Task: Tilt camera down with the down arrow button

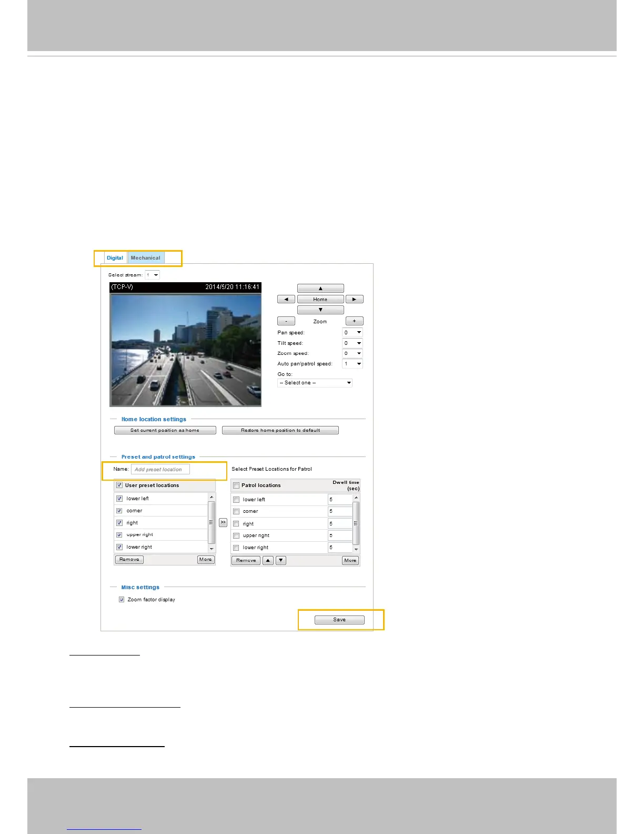Action: [x=320, y=310]
